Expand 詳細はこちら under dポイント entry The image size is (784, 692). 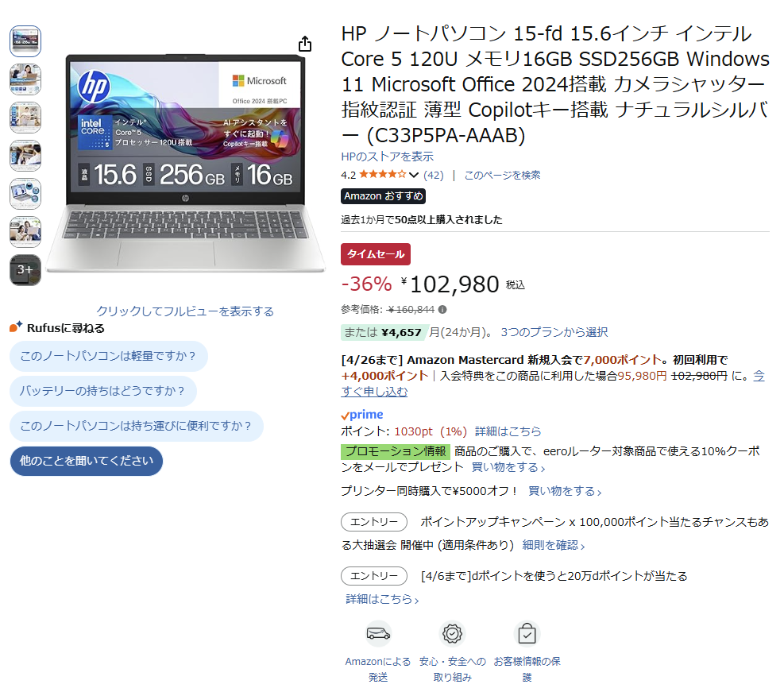tap(382, 599)
